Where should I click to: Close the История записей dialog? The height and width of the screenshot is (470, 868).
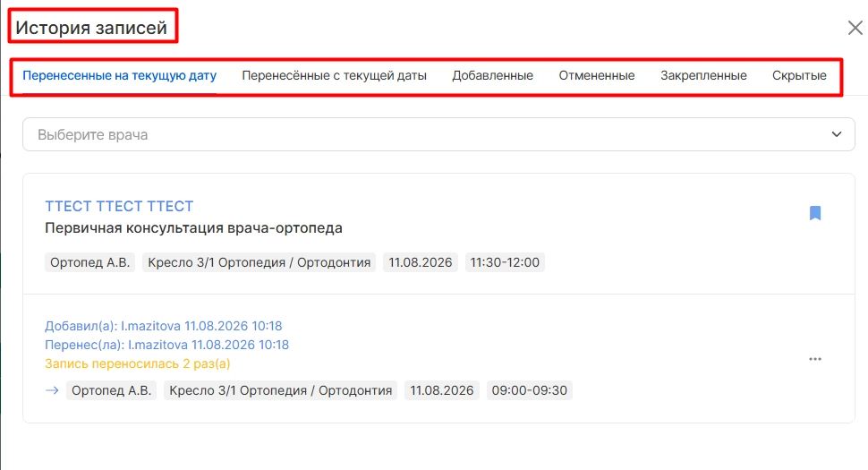pos(855,28)
